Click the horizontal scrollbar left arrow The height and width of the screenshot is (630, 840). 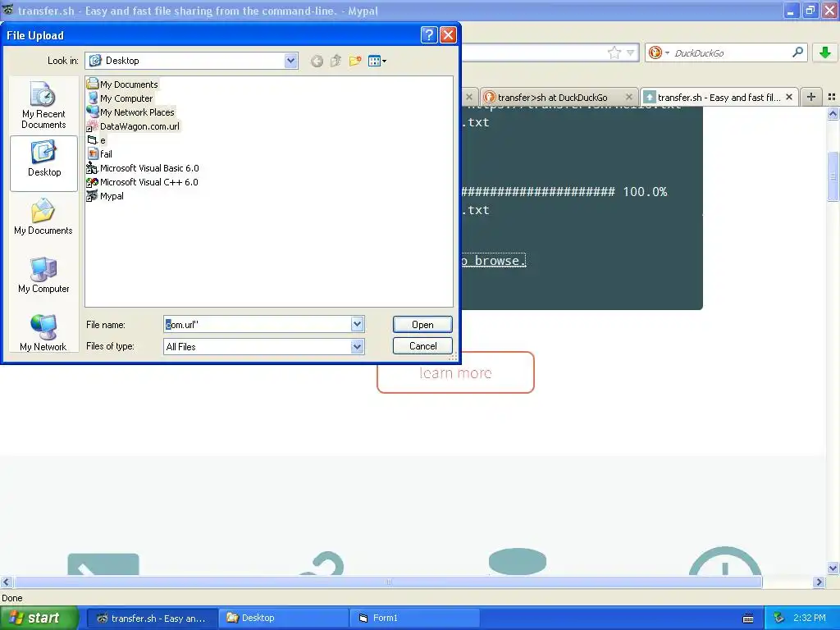[x=6, y=582]
